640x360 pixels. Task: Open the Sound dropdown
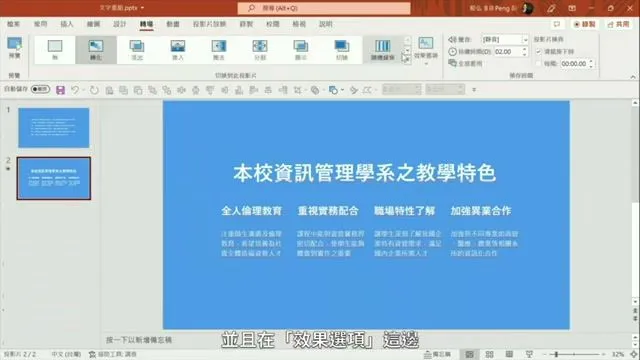(x=525, y=40)
